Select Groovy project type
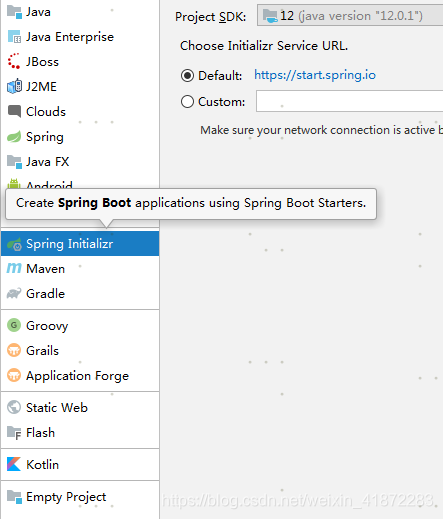This screenshot has width=443, height=519. [x=80, y=325]
